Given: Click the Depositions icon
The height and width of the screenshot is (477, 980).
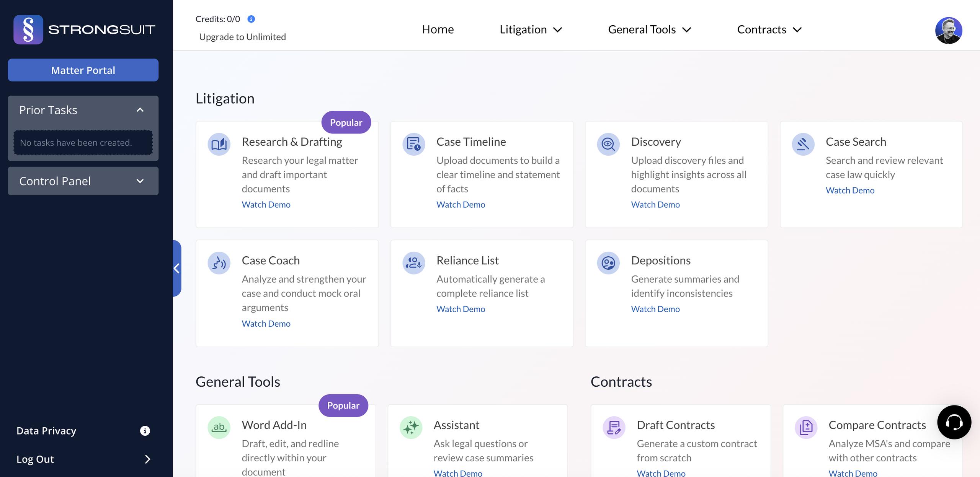Looking at the screenshot, I should coord(608,263).
